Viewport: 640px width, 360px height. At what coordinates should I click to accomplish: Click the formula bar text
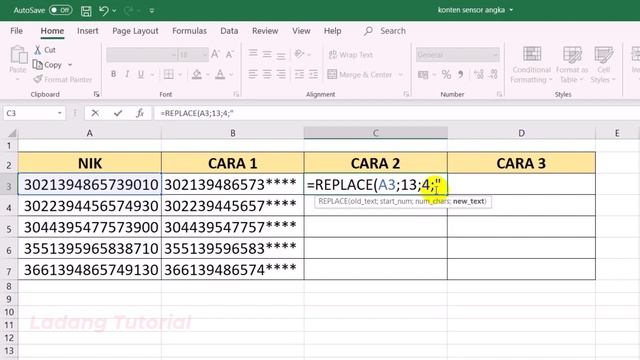(197, 113)
